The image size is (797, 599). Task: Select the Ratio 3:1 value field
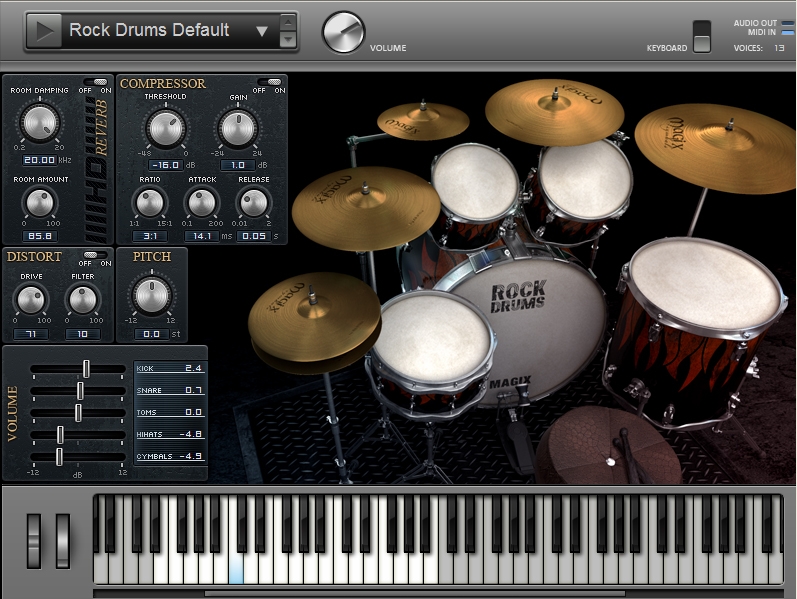(150, 236)
